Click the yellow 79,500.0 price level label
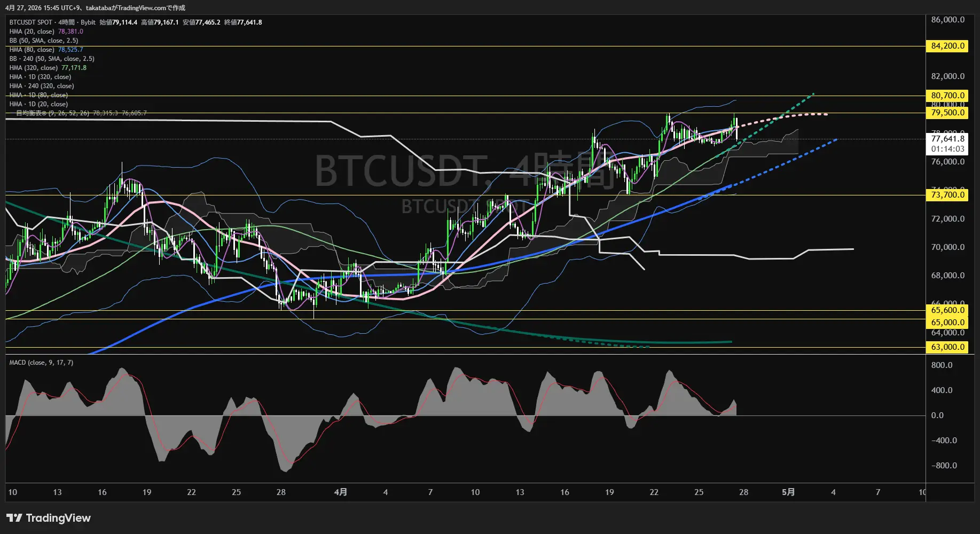 [947, 113]
